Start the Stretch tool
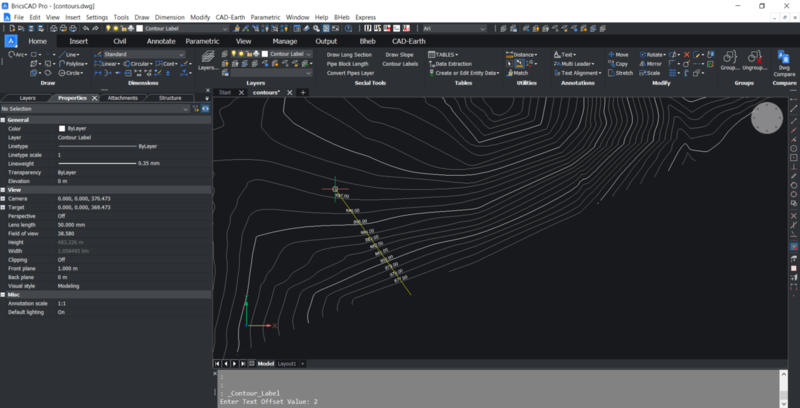The width and height of the screenshot is (800, 408). point(619,73)
